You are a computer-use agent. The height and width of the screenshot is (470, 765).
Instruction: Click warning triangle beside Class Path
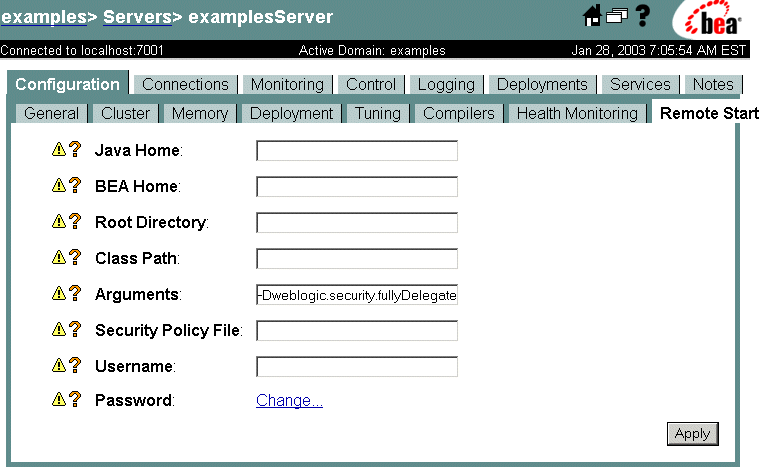(x=59, y=257)
